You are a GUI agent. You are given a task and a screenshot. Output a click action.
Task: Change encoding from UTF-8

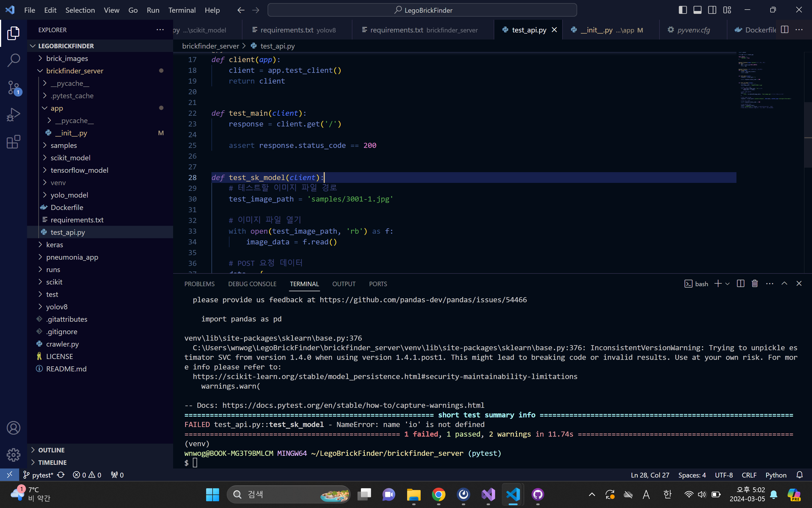(724, 475)
